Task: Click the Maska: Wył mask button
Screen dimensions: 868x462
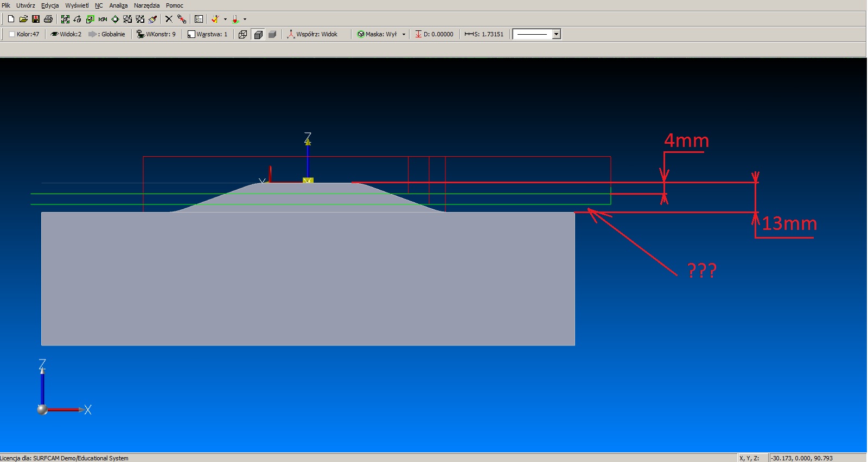Action: click(x=377, y=34)
